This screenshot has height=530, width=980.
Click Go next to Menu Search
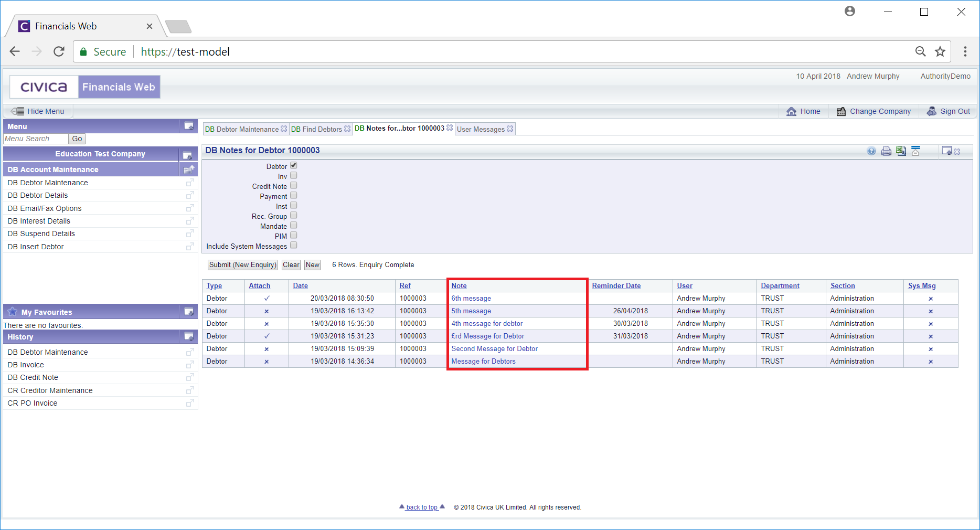[77, 139]
